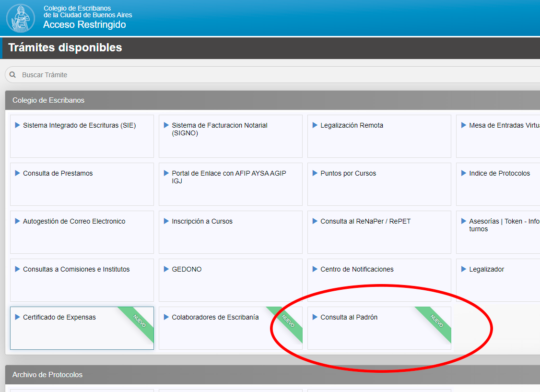Click the magnifier icon in search bar
Screen dimensions: 540x392
[13, 75]
